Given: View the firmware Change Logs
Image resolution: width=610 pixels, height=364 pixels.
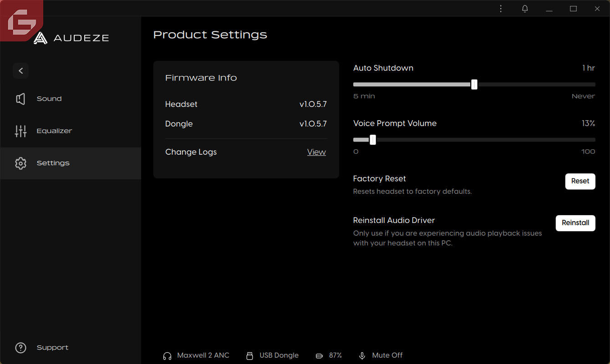Looking at the screenshot, I should pos(316,152).
